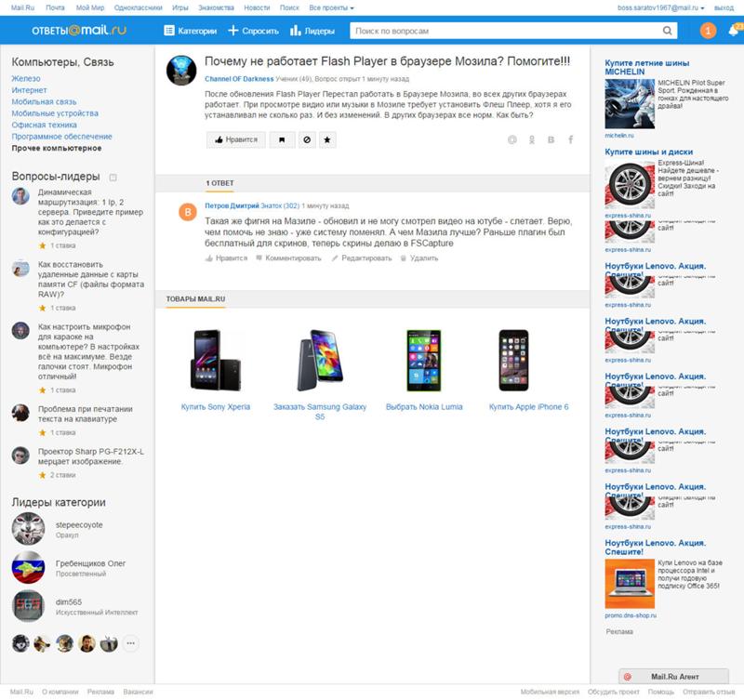The width and height of the screenshot is (744, 700).
Task: Open the Спросить menu item
Action: [253, 31]
